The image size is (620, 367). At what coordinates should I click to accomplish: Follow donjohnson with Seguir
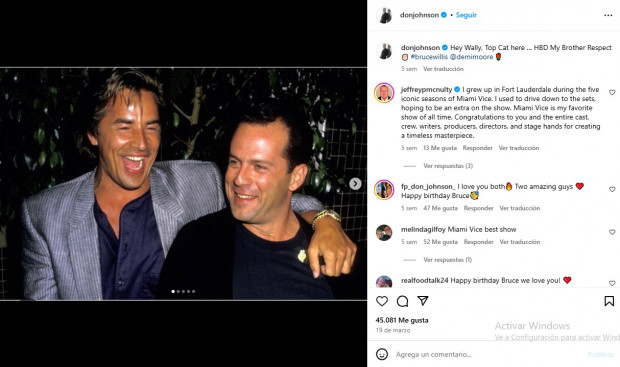[466, 15]
